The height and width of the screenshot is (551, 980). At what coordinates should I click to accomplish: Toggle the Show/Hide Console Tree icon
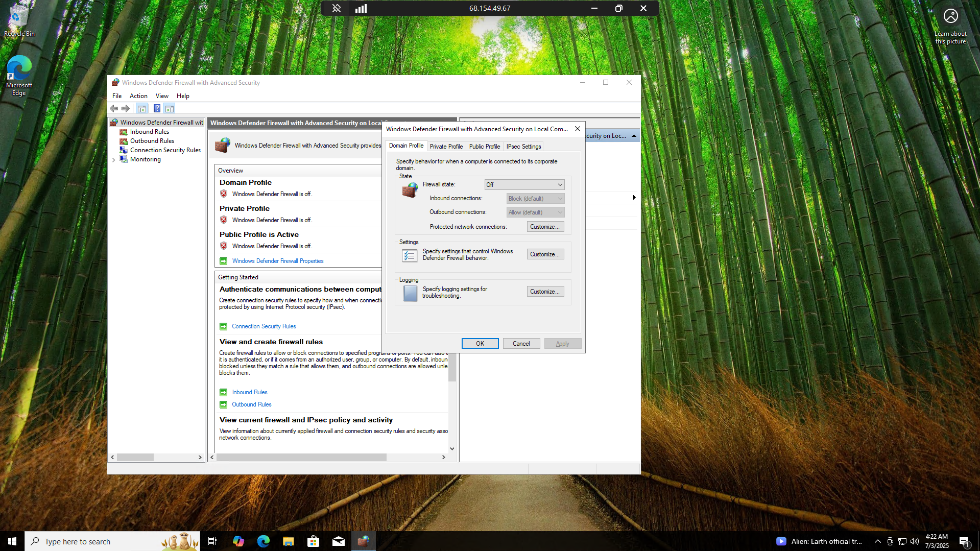(142, 108)
